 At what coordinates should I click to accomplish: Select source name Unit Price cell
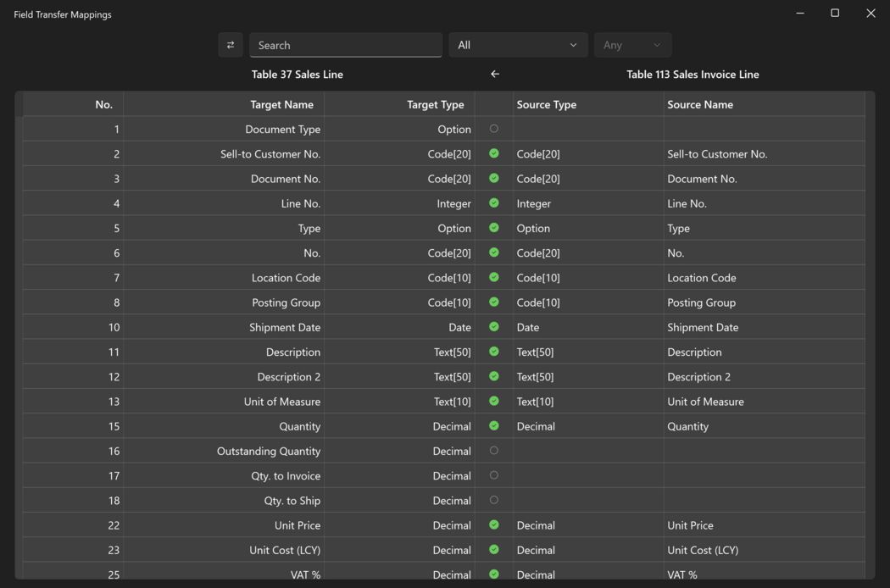[765, 525]
